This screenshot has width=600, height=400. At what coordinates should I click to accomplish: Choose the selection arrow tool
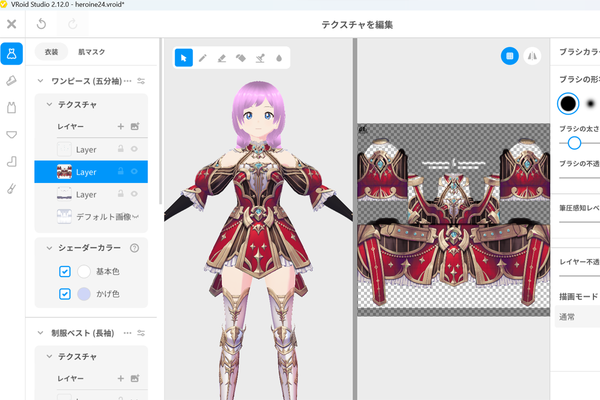tap(183, 58)
